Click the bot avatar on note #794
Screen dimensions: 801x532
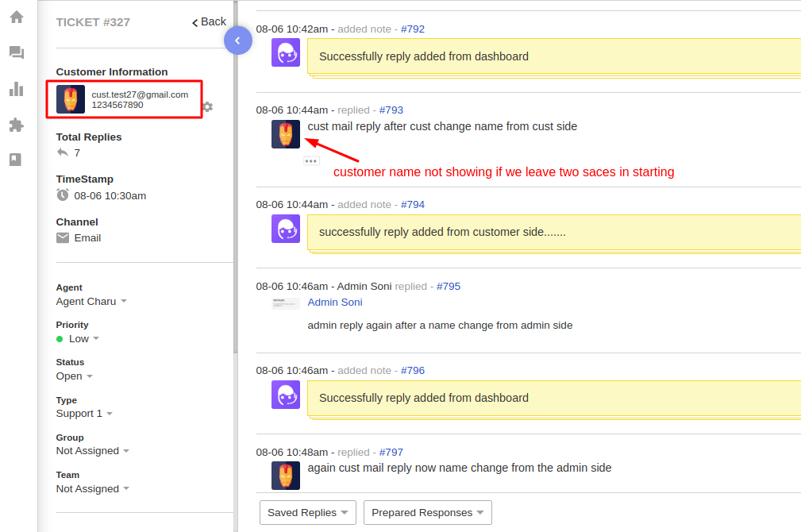coord(286,229)
